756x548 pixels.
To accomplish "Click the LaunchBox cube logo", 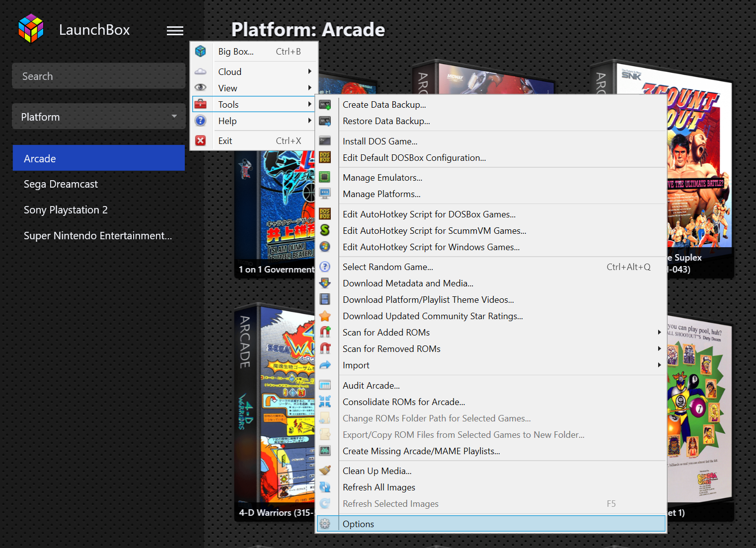I will (31, 28).
